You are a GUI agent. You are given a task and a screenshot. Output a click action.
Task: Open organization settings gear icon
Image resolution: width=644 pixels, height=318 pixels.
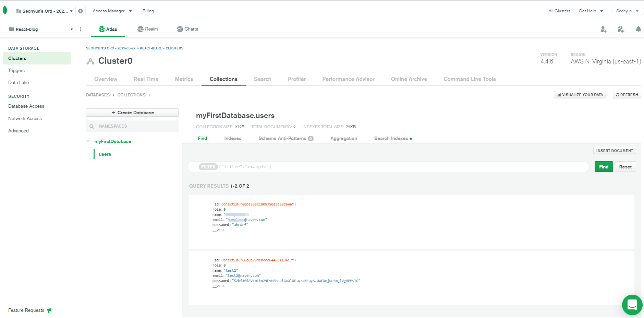click(81, 11)
